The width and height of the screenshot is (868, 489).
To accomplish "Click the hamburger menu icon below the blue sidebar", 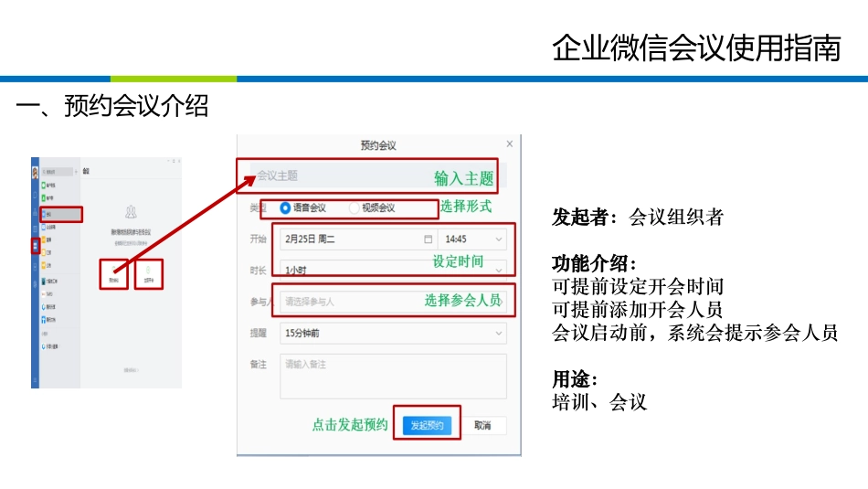I will [x=36, y=380].
